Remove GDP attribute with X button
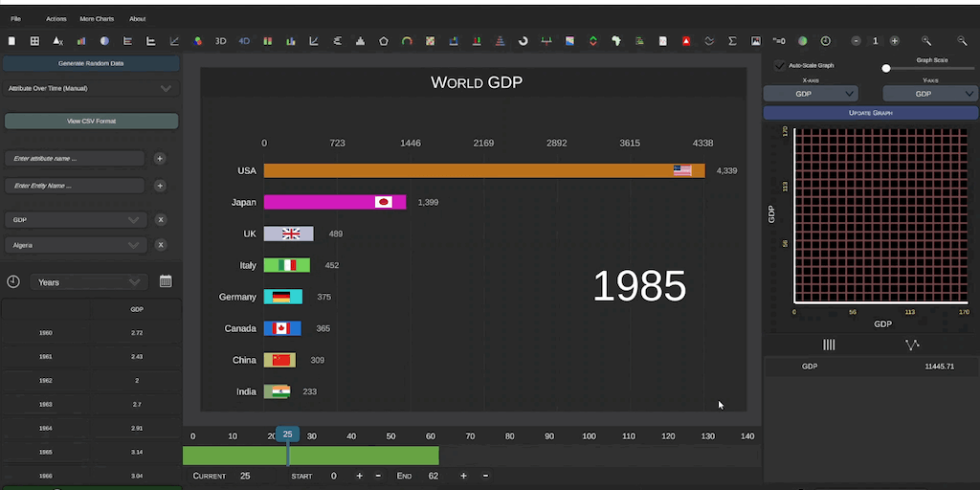This screenshot has height=490, width=980. pos(161,220)
